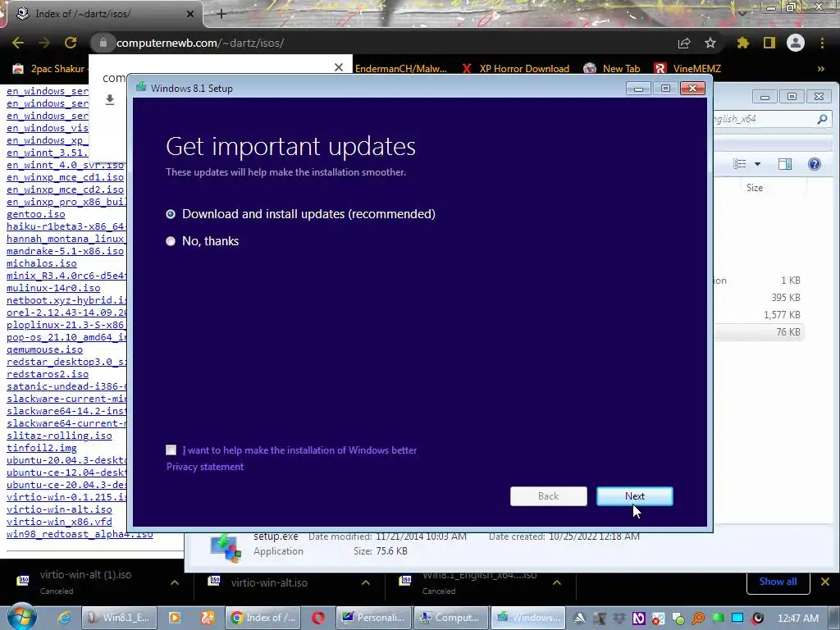The width and height of the screenshot is (840, 630).
Task: Close the Chrome downloads bar
Action: coord(825,582)
